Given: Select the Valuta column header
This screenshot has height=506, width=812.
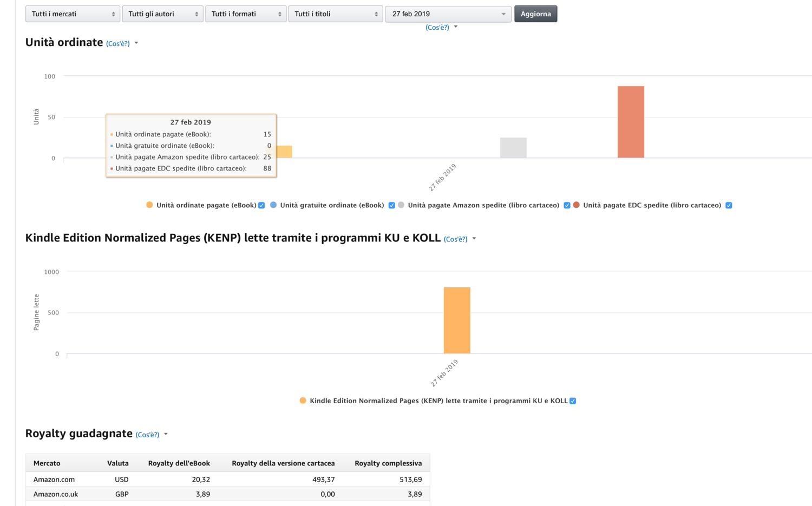Looking at the screenshot, I should 118,463.
